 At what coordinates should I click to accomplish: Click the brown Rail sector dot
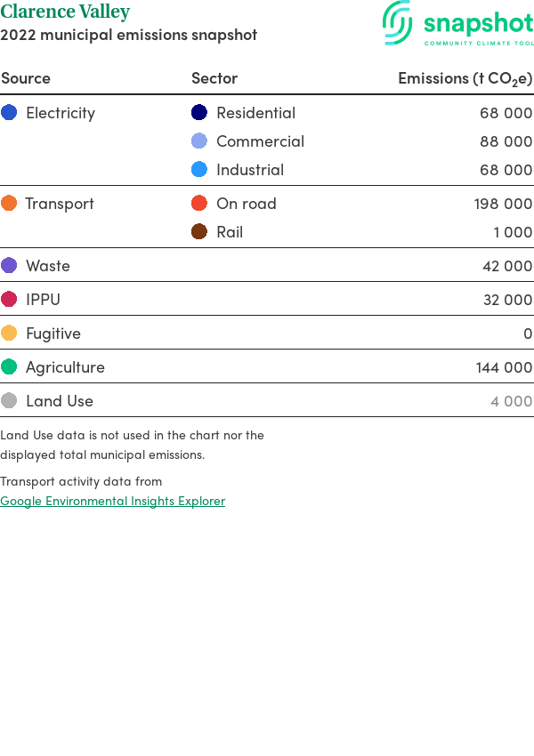point(199,231)
